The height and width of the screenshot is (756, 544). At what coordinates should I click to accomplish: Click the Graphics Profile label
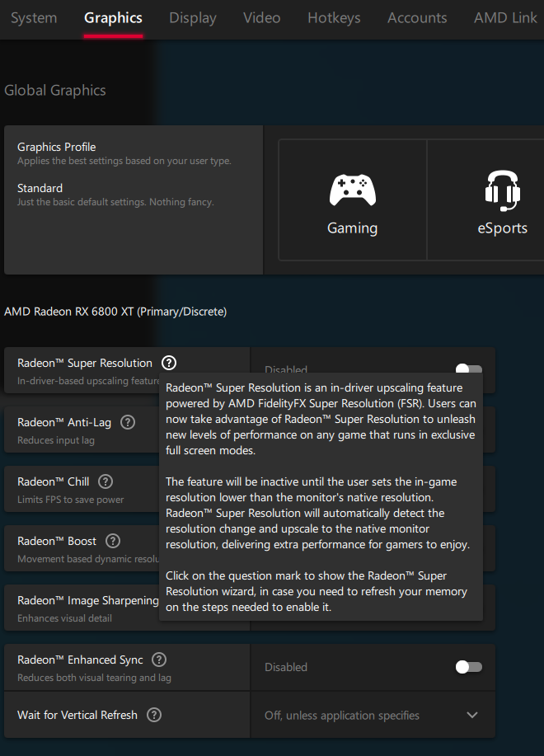point(56,147)
